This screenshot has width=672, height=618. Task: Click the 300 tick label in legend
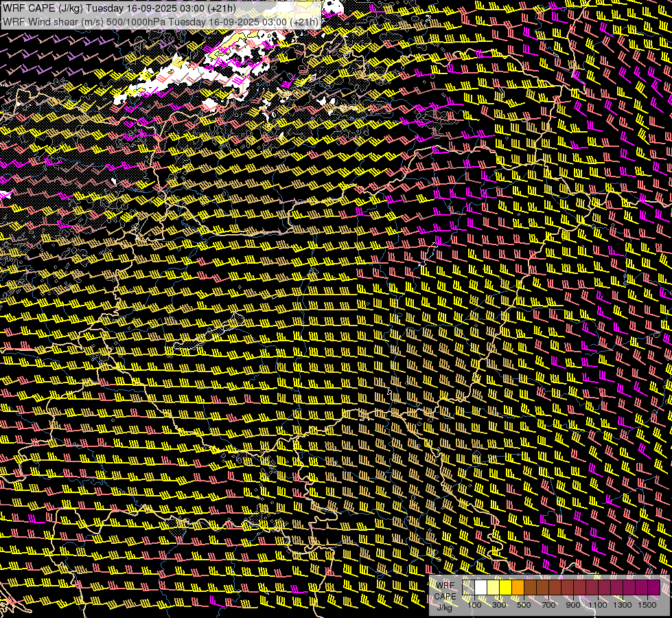point(499,605)
